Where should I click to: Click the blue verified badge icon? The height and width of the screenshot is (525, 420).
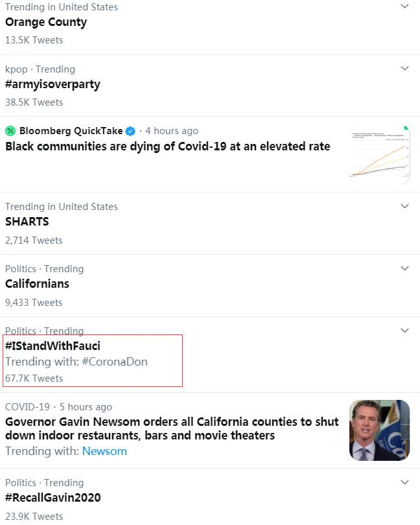click(x=130, y=131)
